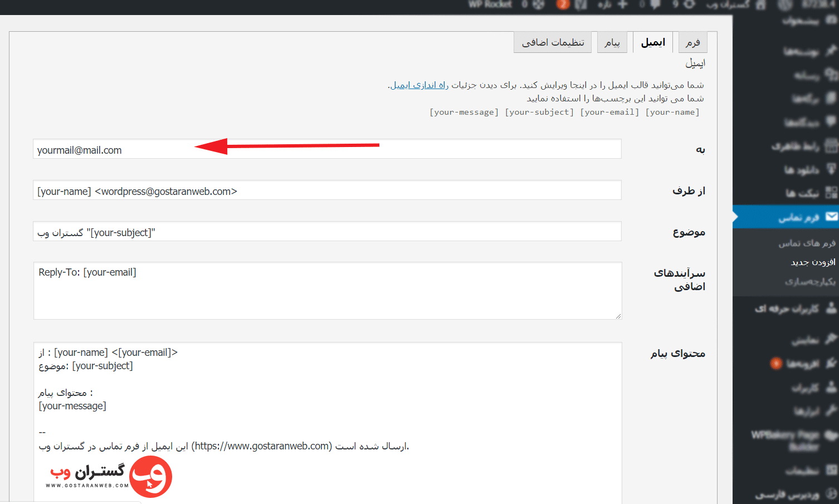Click inside the Additional Headers Reply-To textarea
The height and width of the screenshot is (504, 839).
click(327, 291)
